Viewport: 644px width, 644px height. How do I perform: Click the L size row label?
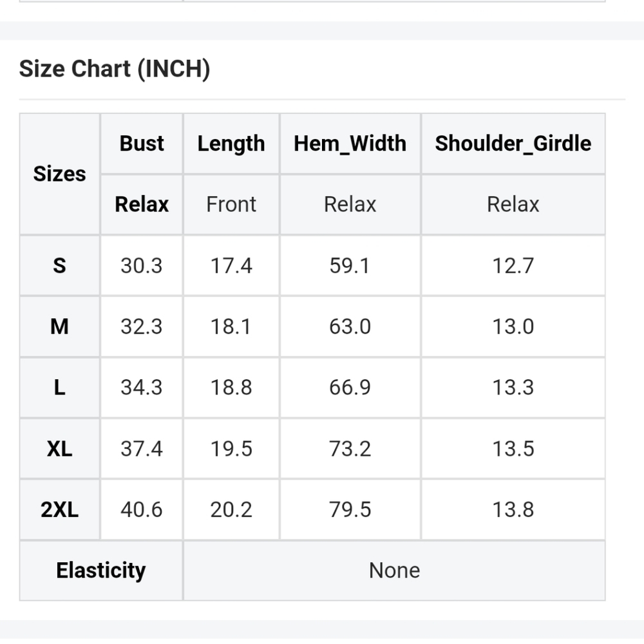tap(59, 388)
